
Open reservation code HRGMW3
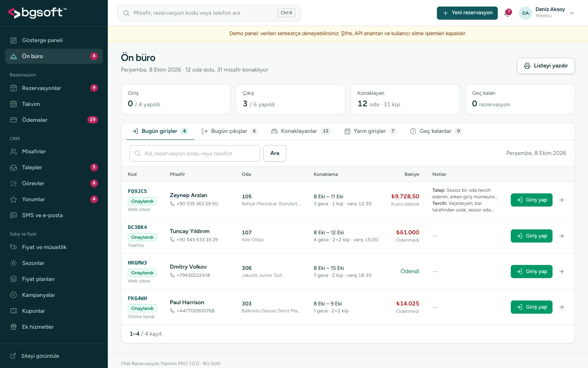coord(137,263)
